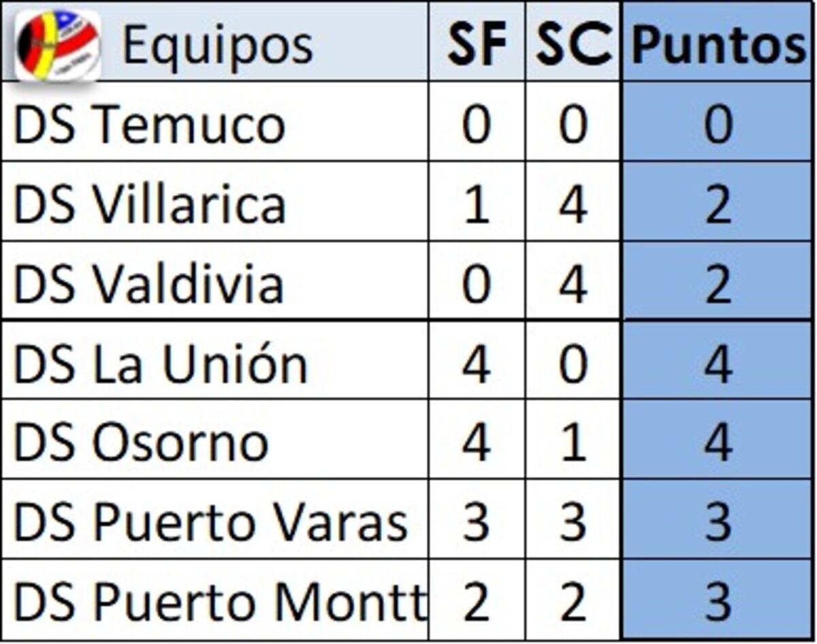Select the SC column header
The height and width of the screenshot is (644, 817).
573,41
